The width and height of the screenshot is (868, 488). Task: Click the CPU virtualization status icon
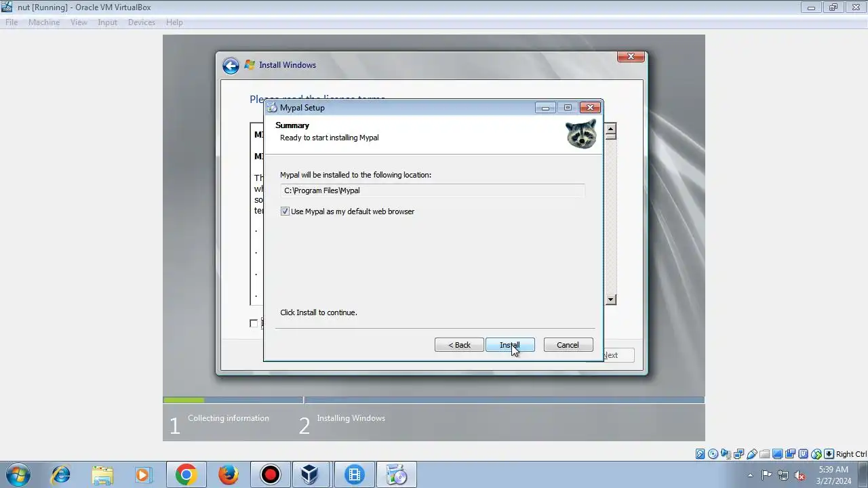[x=804, y=454]
